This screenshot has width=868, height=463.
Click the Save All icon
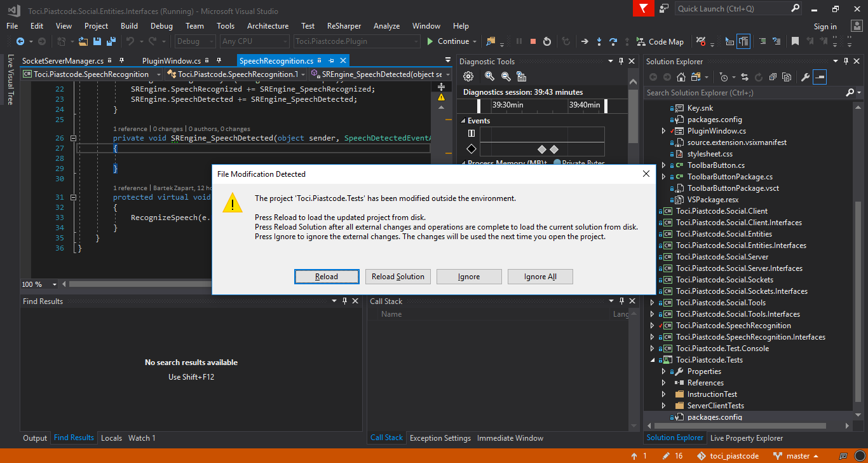tap(111, 41)
